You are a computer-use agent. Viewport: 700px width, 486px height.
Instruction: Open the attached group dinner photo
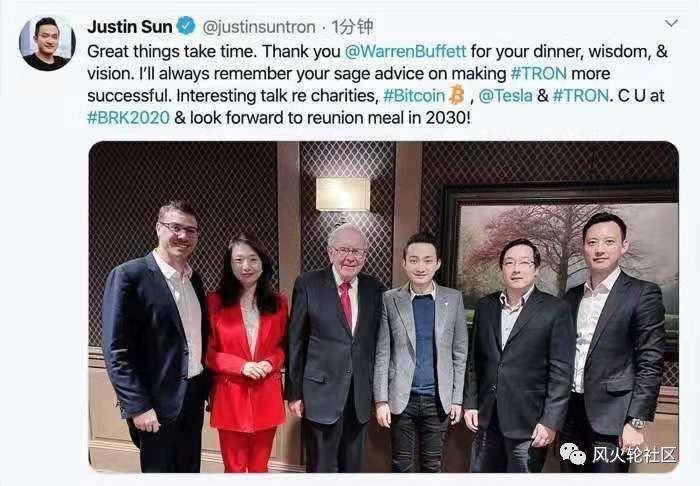[383, 307]
